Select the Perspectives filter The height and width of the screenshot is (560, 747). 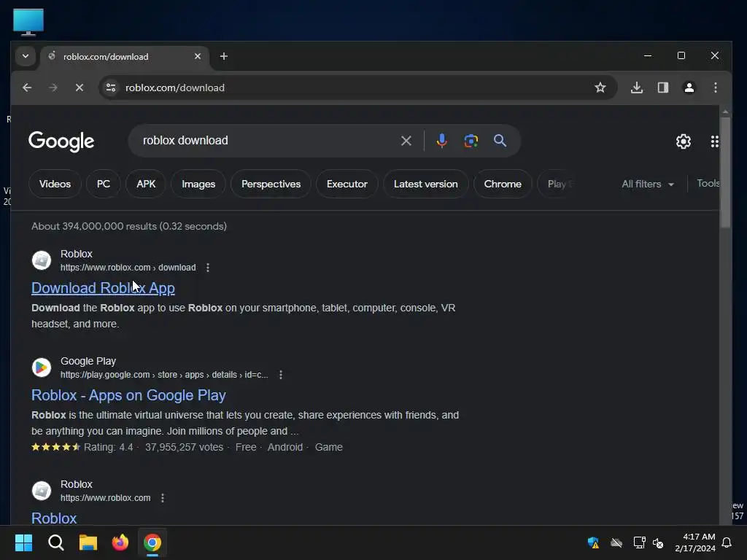271,184
